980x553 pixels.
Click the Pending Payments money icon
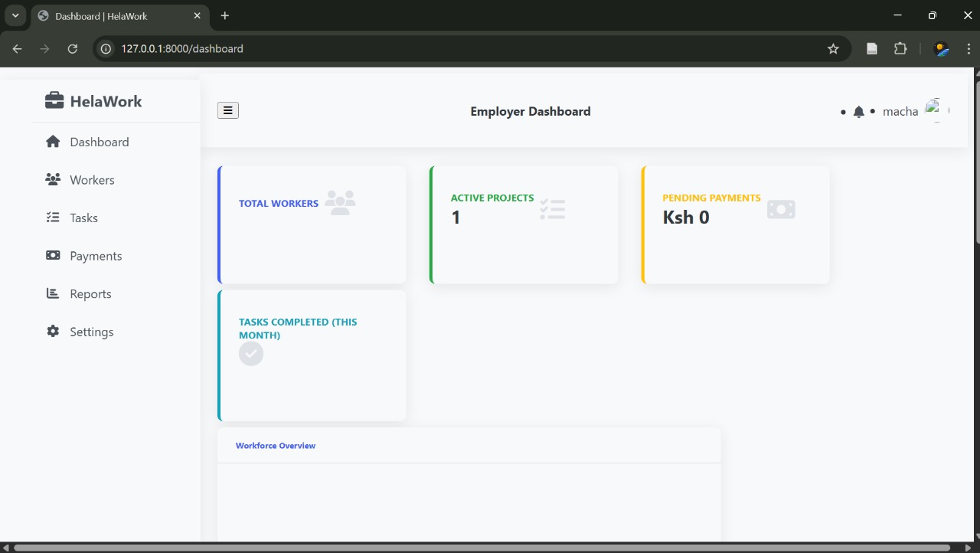point(781,209)
